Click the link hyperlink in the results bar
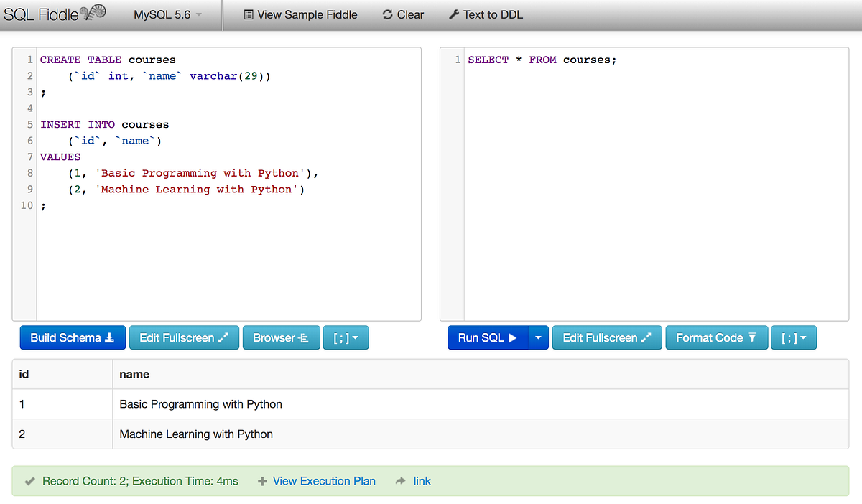The width and height of the screenshot is (862, 504). [422, 481]
